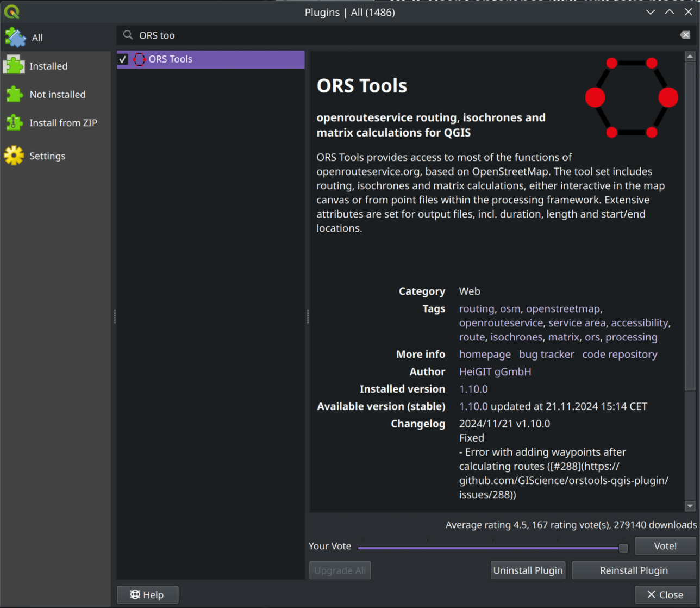Click Uninstall Plugin button
This screenshot has width=700, height=608.
tap(528, 570)
